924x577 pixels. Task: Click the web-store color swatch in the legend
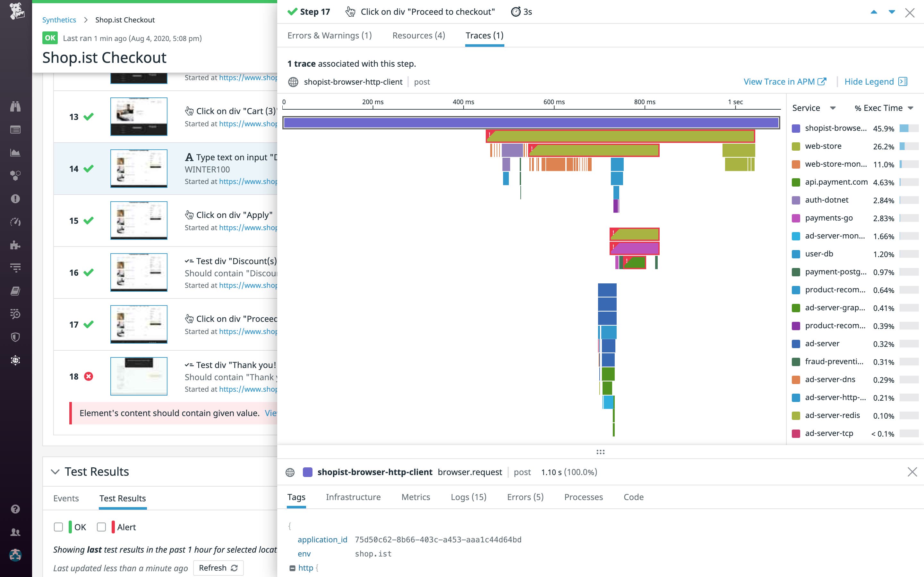(x=797, y=146)
